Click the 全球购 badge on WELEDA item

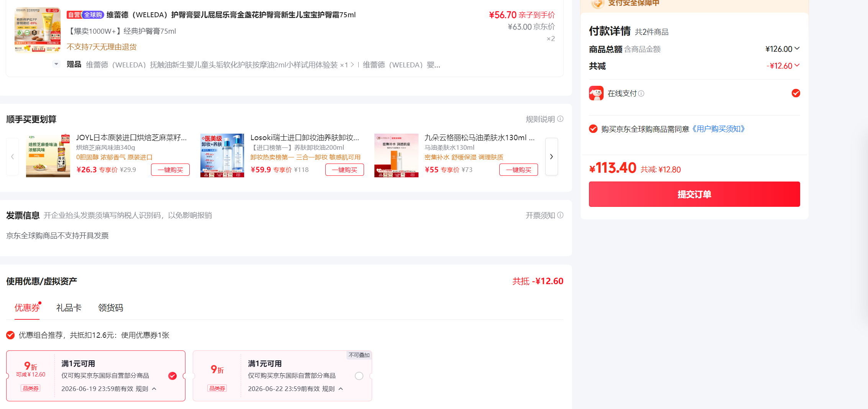93,15
